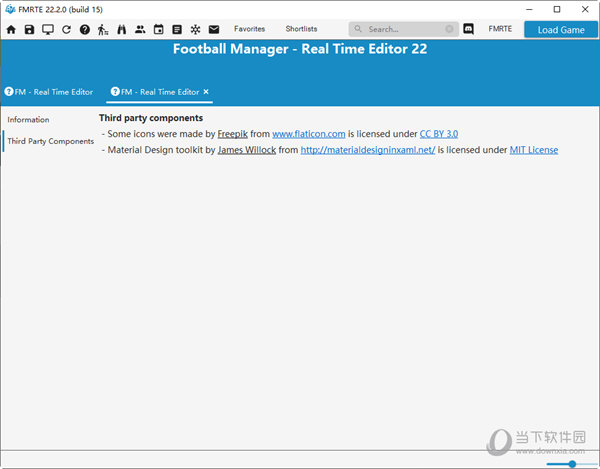Open the James Willock link
This screenshot has height=469, width=600.
pyautogui.click(x=247, y=150)
